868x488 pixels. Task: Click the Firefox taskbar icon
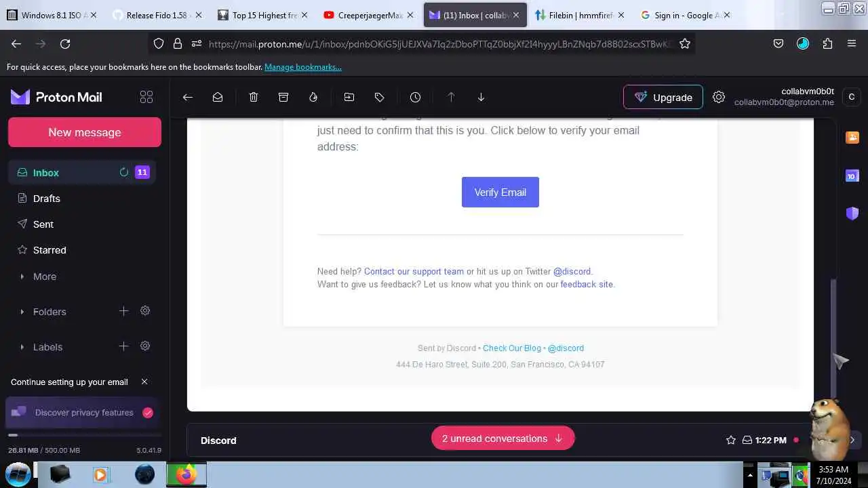(x=186, y=474)
